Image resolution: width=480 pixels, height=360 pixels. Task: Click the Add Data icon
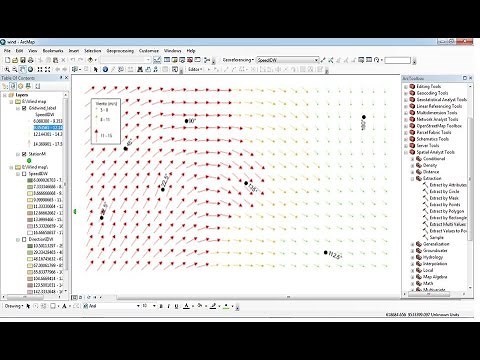[90, 60]
